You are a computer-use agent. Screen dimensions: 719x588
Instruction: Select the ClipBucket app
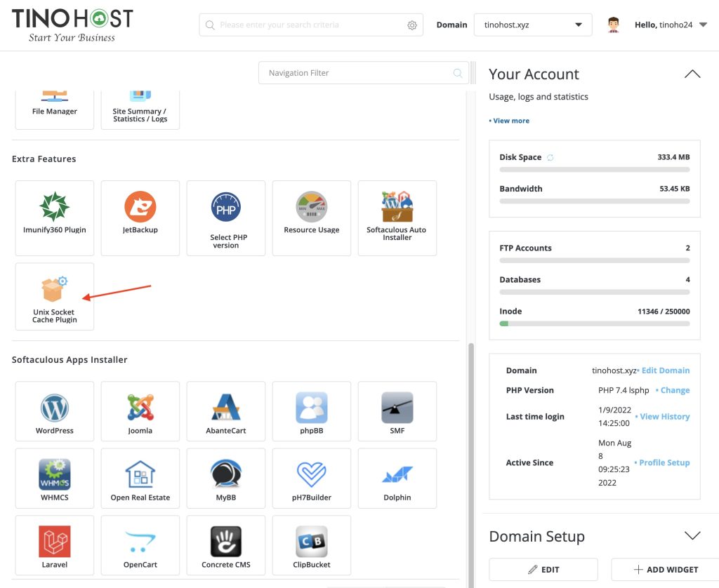click(312, 545)
